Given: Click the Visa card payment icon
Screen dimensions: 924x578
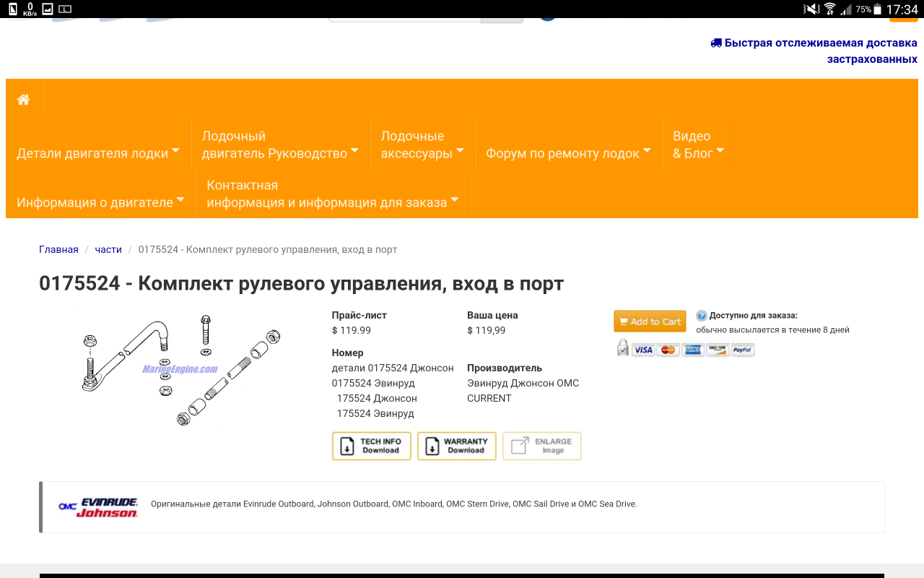Looking at the screenshot, I should coord(642,350).
